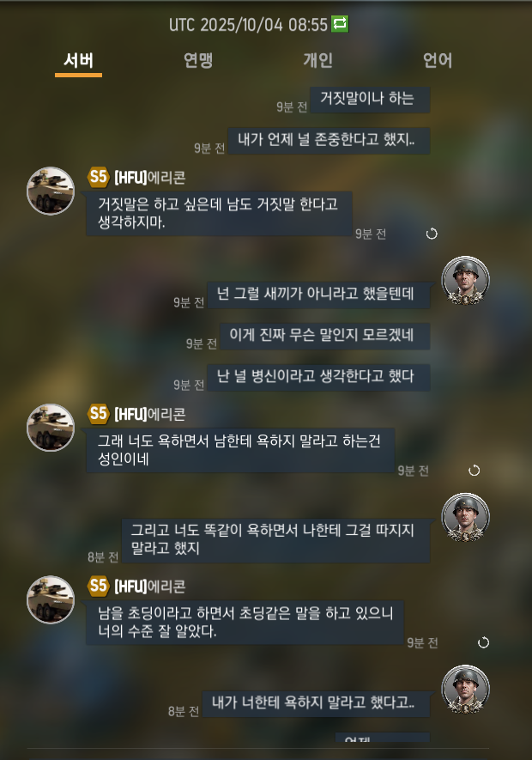Open the 연맹 tab
532x760 pixels.
(198, 61)
